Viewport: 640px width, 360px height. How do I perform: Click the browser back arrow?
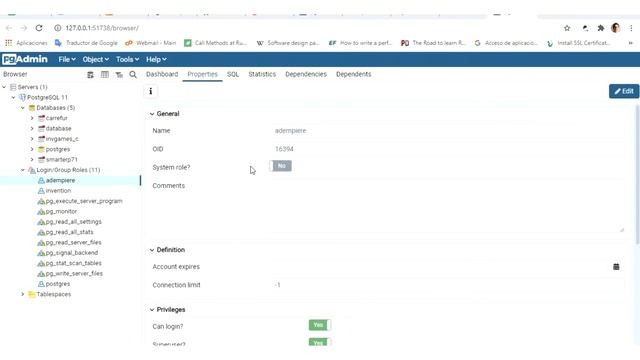coord(9,28)
